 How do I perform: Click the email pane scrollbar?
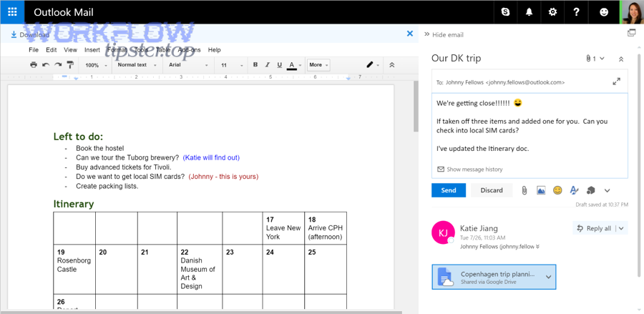(x=639, y=165)
